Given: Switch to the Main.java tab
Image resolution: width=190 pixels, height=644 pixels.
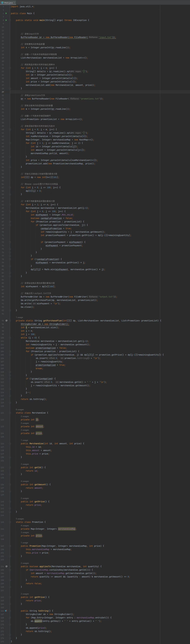Looking at the screenshot, I should tap(8, 2).
